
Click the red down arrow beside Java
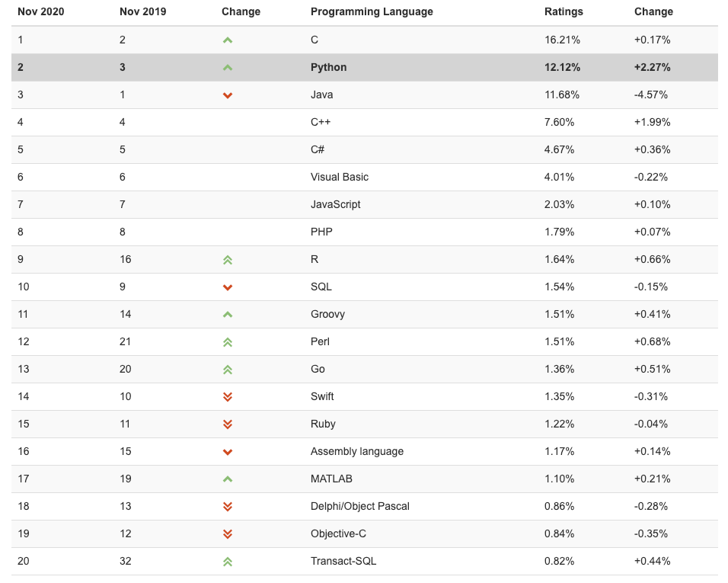(x=227, y=95)
